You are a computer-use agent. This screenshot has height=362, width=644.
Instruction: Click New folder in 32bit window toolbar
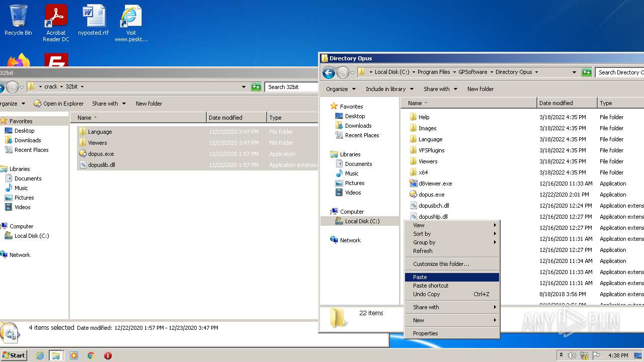tap(149, 104)
